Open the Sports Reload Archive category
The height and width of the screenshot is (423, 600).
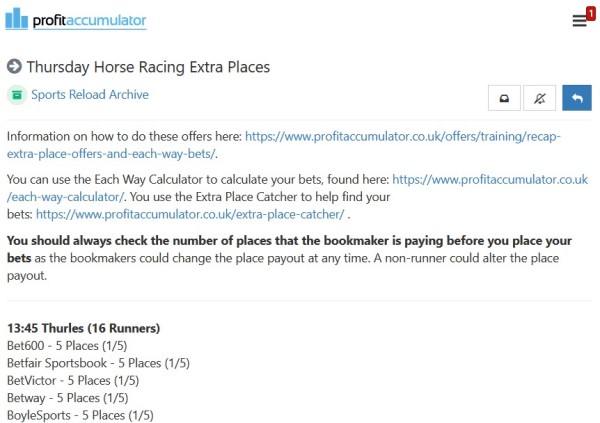tap(89, 95)
